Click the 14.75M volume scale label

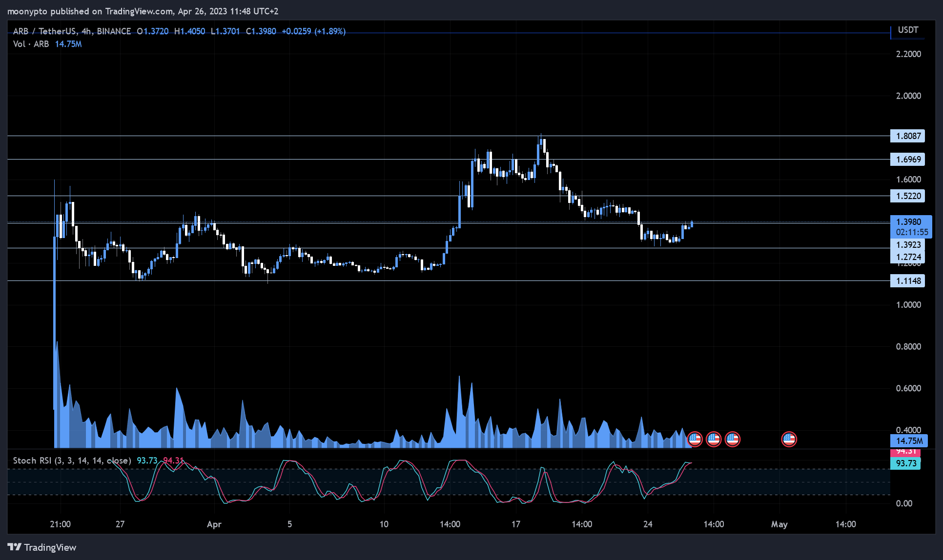[x=909, y=441]
